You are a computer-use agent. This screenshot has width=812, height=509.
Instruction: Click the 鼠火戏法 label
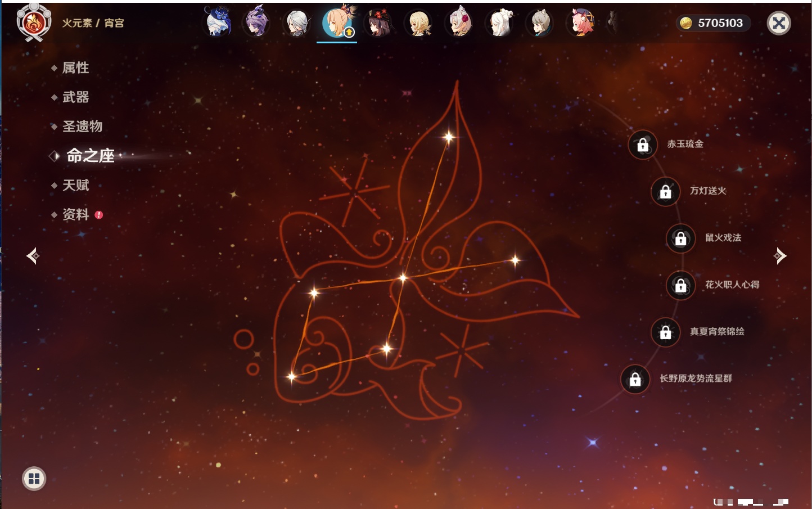coord(723,237)
